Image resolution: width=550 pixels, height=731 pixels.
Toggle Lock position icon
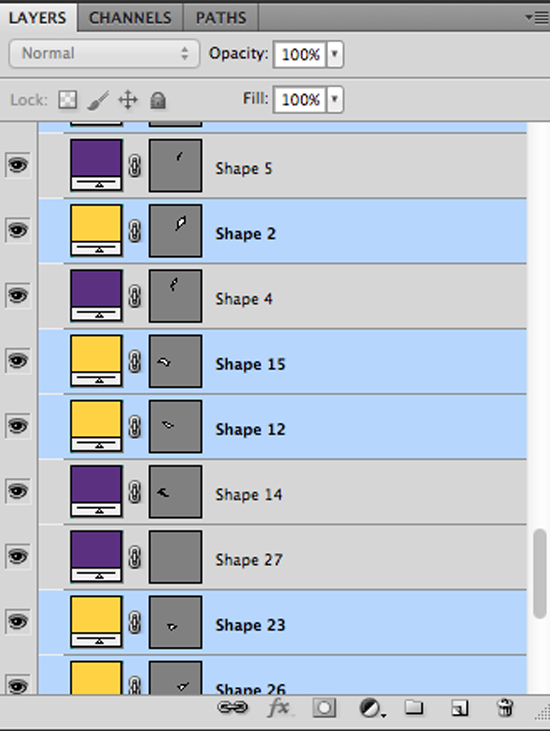click(128, 100)
